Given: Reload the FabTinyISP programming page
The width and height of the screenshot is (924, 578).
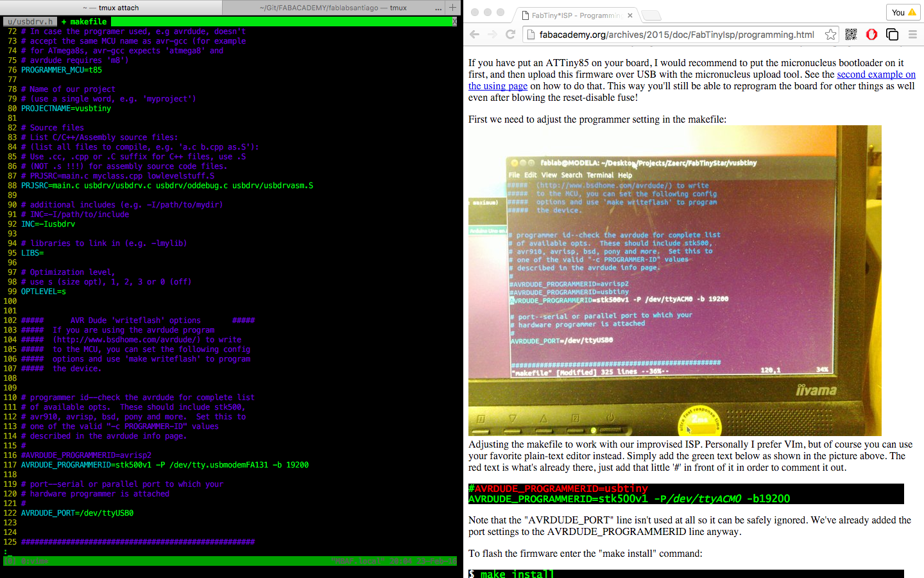Looking at the screenshot, I should point(511,35).
